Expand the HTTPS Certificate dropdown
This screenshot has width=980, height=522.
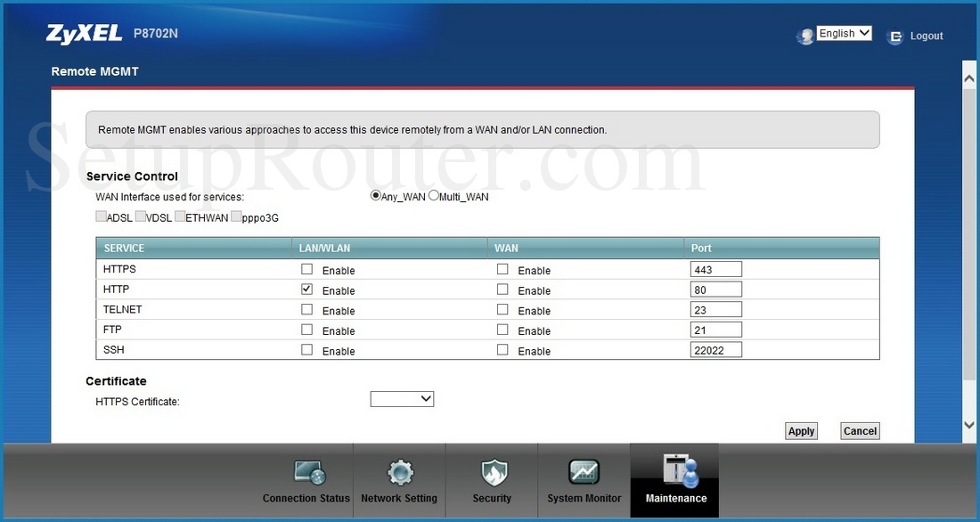click(x=402, y=398)
